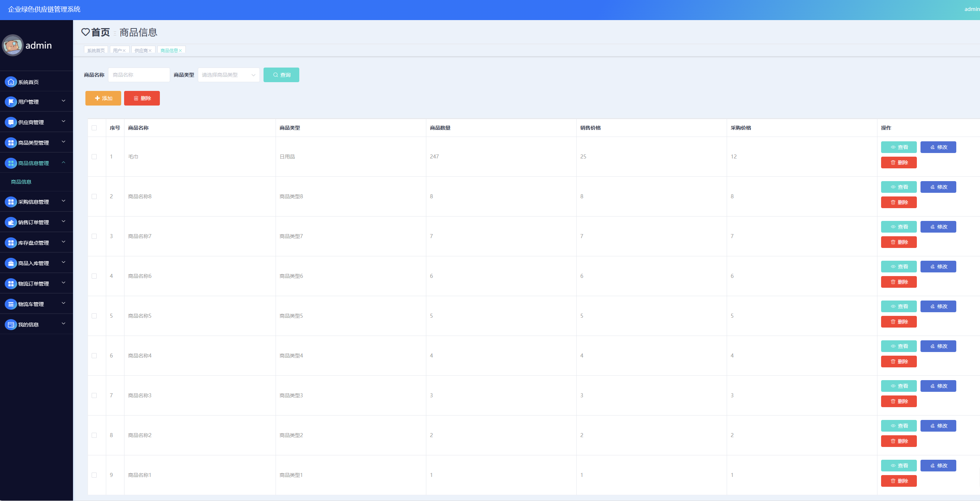Click the heart icon next to 首页
Image resolution: width=980 pixels, height=501 pixels.
point(86,32)
